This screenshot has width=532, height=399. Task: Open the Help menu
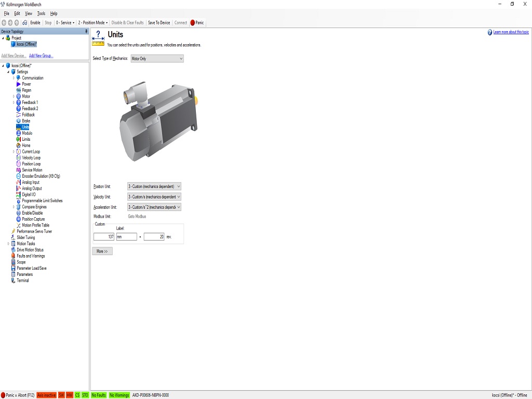click(x=54, y=14)
